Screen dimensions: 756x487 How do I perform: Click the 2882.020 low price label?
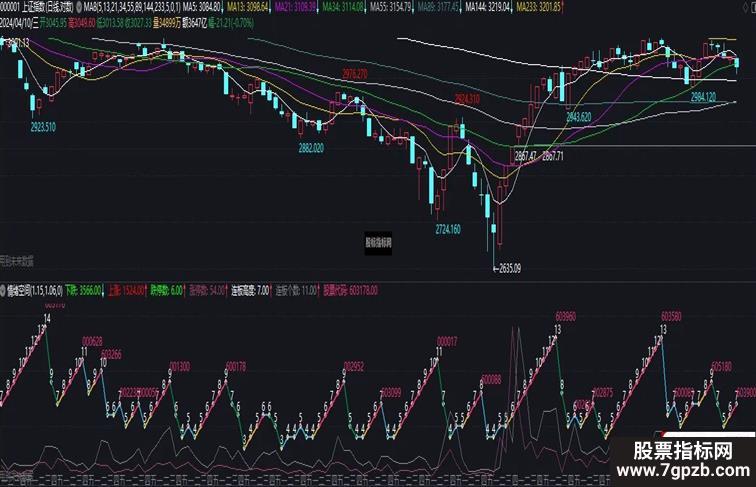point(311,148)
